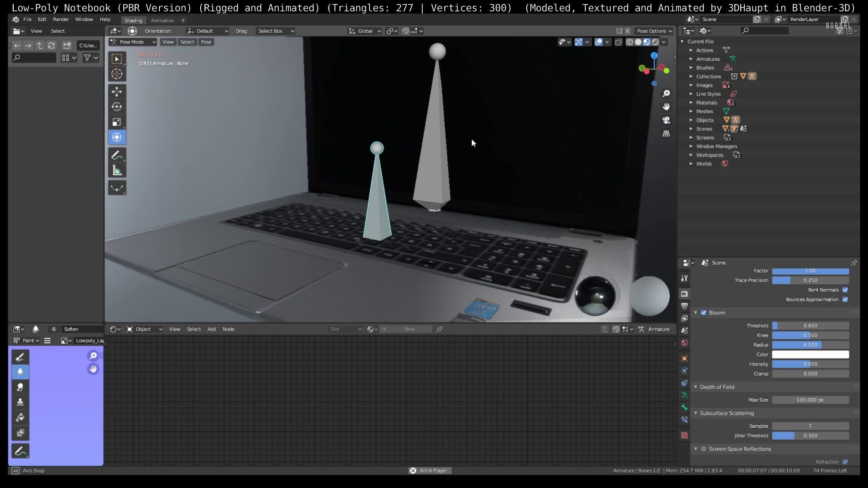Open the Pose Mode dropdown

[x=133, y=42]
